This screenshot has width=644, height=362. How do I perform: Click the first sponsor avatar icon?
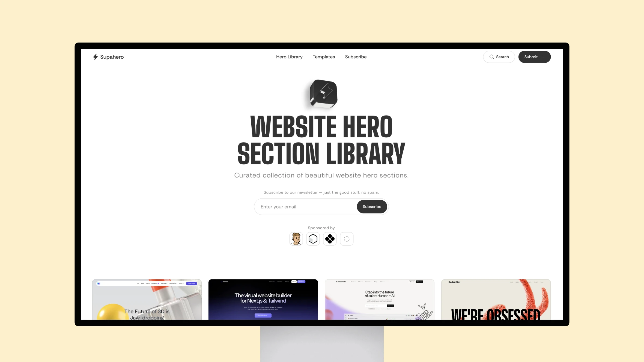(296, 239)
